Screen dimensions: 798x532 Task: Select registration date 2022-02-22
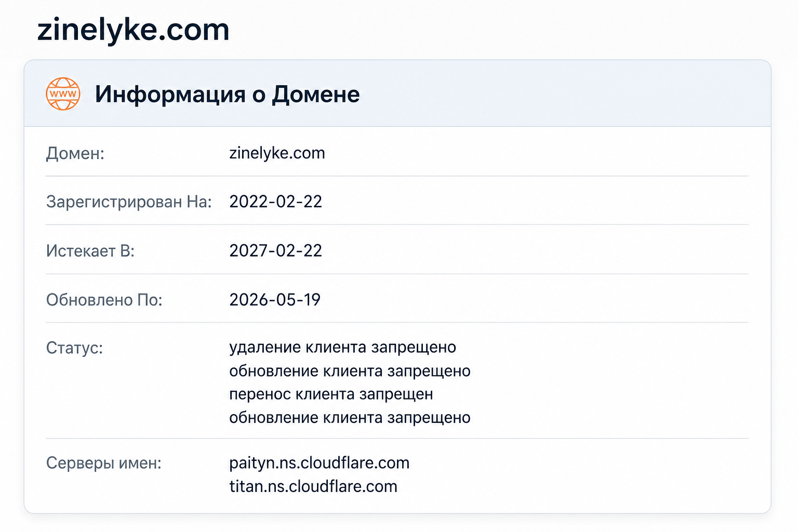(x=276, y=202)
